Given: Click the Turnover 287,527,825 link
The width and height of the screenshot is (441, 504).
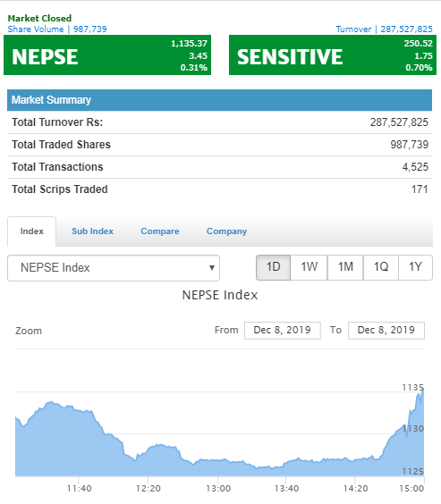Looking at the screenshot, I should point(384,29).
